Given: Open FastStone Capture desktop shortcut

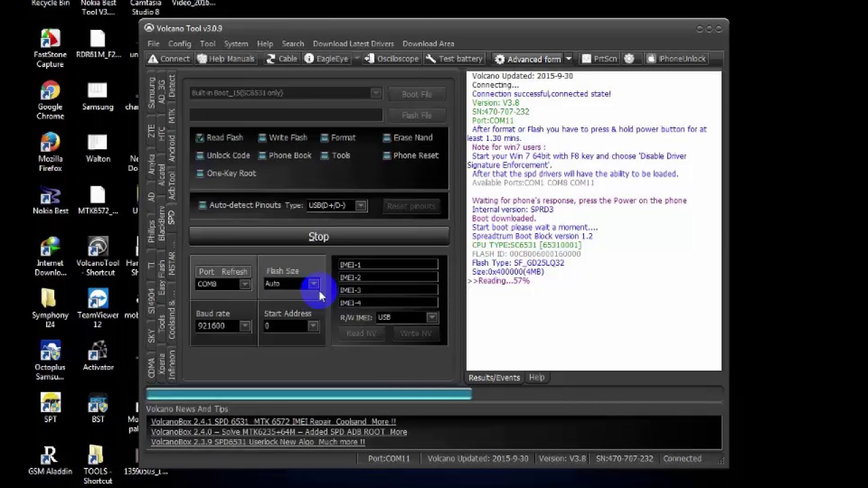Looking at the screenshot, I should tap(50, 48).
